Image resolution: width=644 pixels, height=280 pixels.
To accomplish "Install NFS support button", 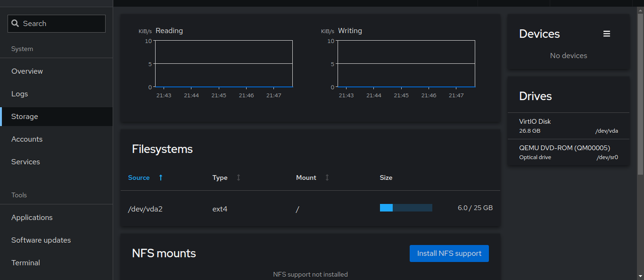I will coord(449,253).
